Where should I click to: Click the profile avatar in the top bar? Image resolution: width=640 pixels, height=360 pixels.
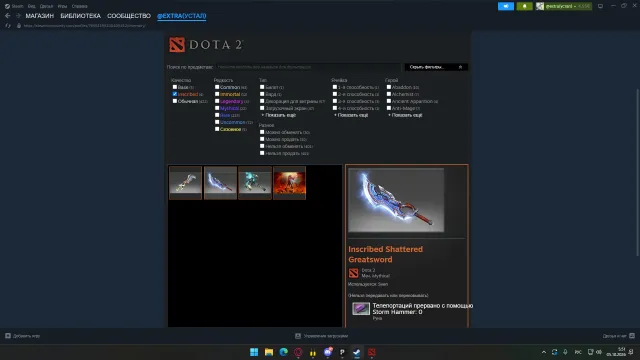pyautogui.click(x=540, y=6)
